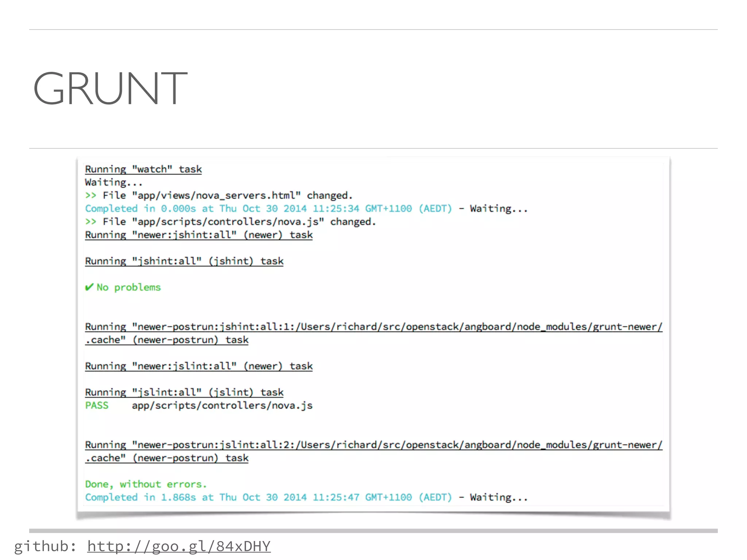Select 'Running "jslint:all" (jslint) task' line
The width and height of the screenshot is (747, 560).
[x=184, y=392]
